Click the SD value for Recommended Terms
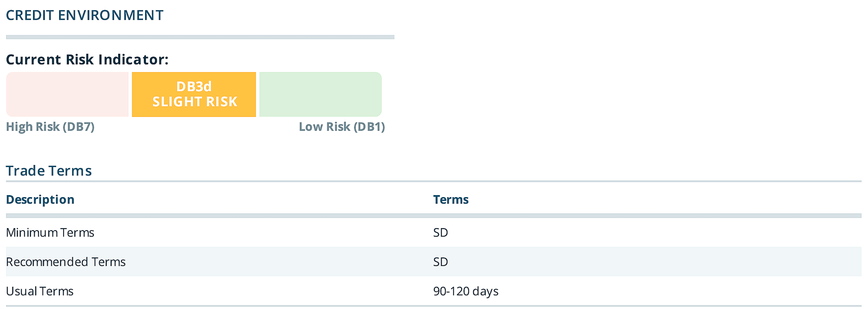This screenshot has height=310, width=868. [x=440, y=262]
